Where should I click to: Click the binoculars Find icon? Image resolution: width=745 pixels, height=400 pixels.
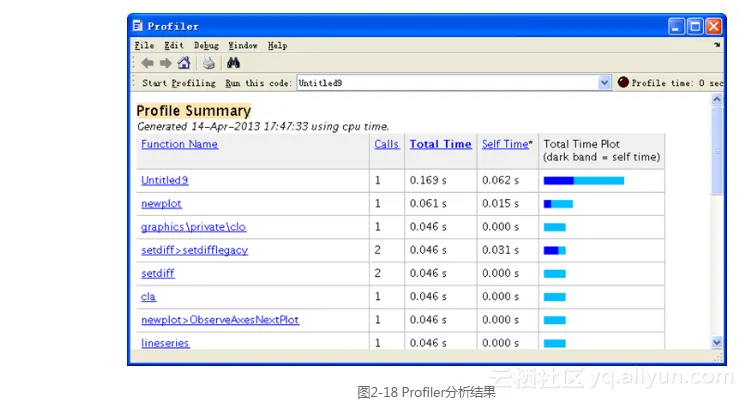(233, 63)
